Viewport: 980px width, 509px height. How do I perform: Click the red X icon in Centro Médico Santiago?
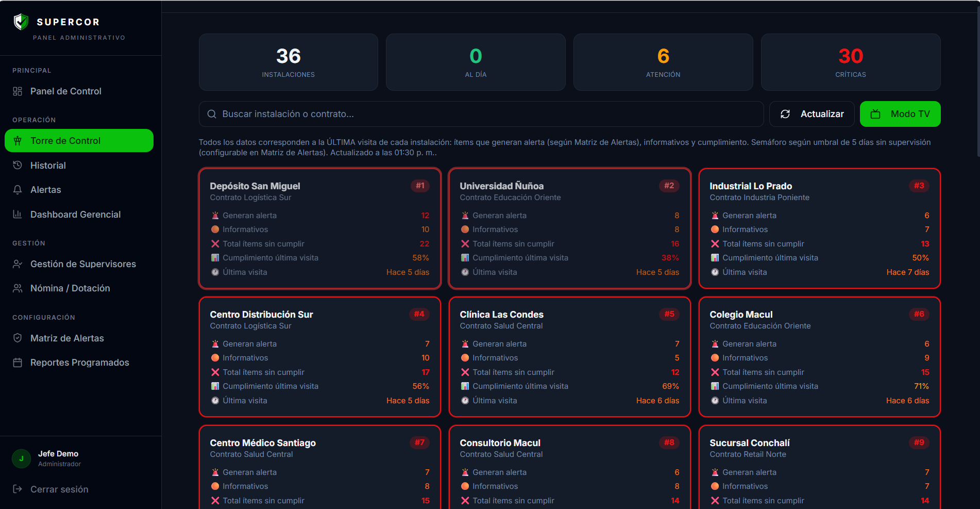point(215,501)
